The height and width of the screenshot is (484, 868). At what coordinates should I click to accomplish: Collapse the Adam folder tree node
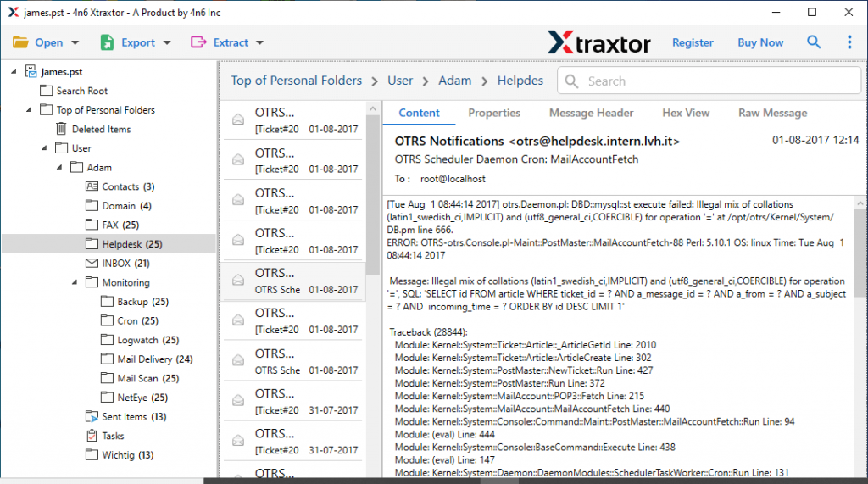point(59,168)
